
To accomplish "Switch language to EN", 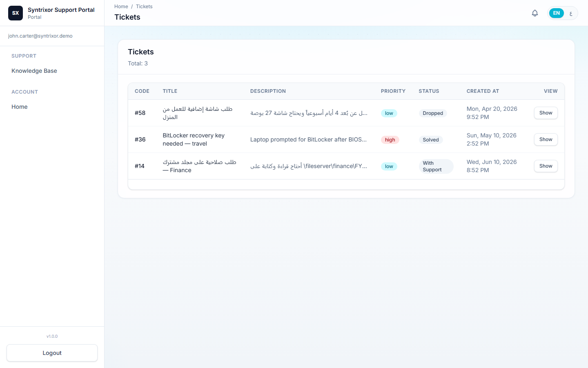I will [x=556, y=13].
